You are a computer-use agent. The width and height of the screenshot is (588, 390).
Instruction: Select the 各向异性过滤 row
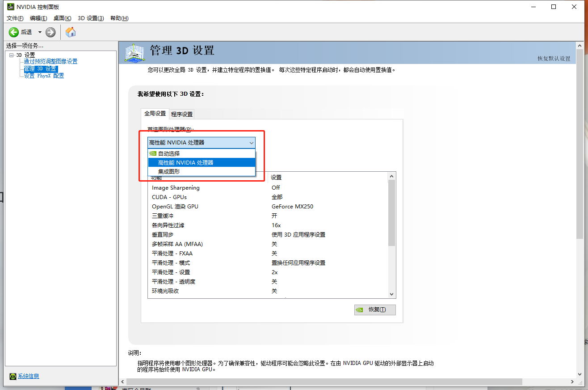[x=267, y=225]
